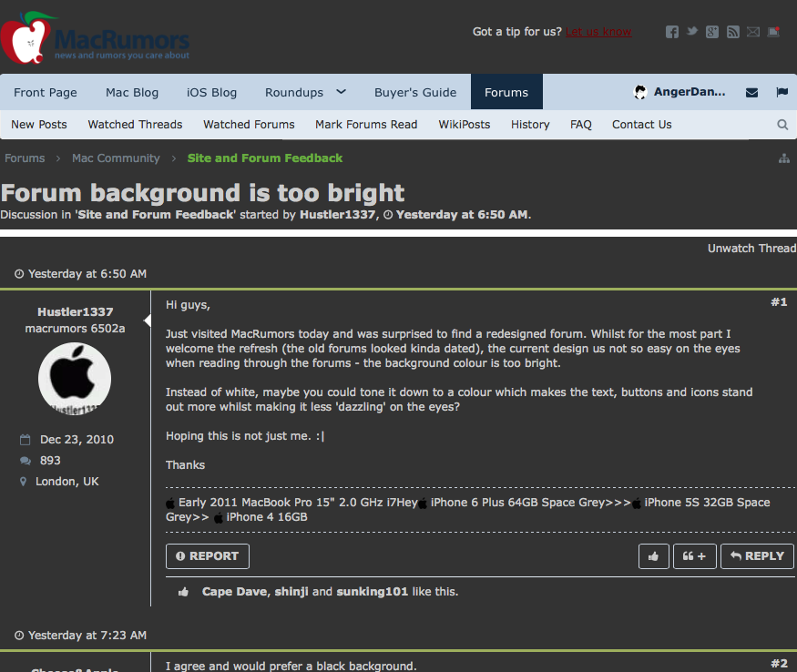Viewport: 797px width, 672px height.
Task: Open the AngerDan account menu
Action: 690,92
